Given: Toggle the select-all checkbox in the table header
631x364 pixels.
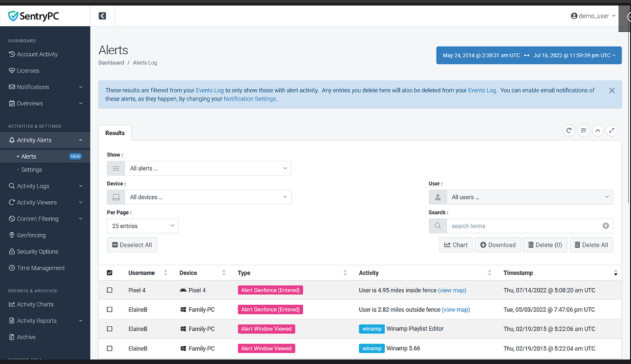Looking at the screenshot, I should (x=110, y=273).
